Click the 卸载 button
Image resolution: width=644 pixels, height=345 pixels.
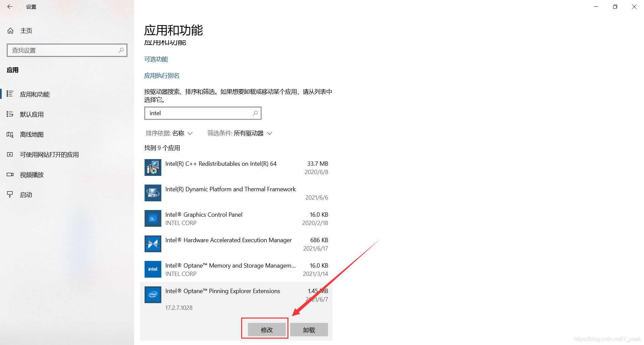[309, 330]
